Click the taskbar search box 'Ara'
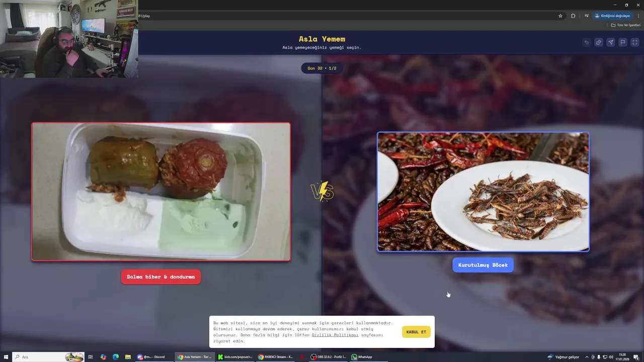 (x=48, y=357)
